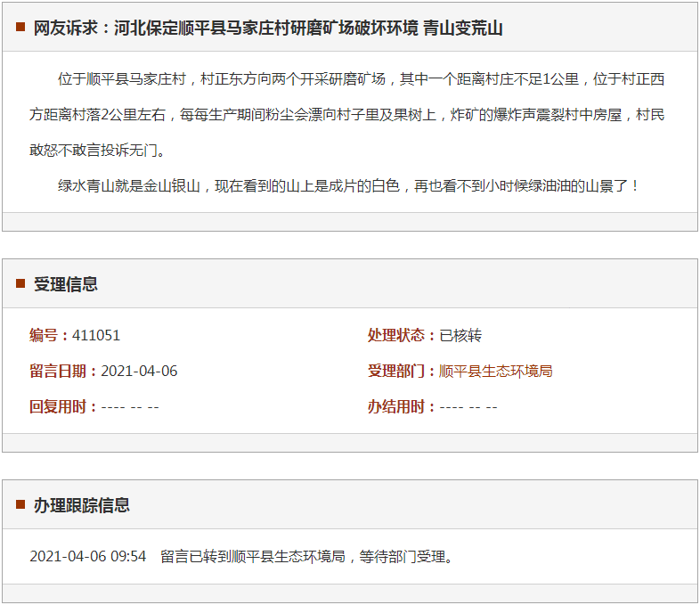Click the tracking timestamp 2021-04-06 09:54

click(x=87, y=557)
